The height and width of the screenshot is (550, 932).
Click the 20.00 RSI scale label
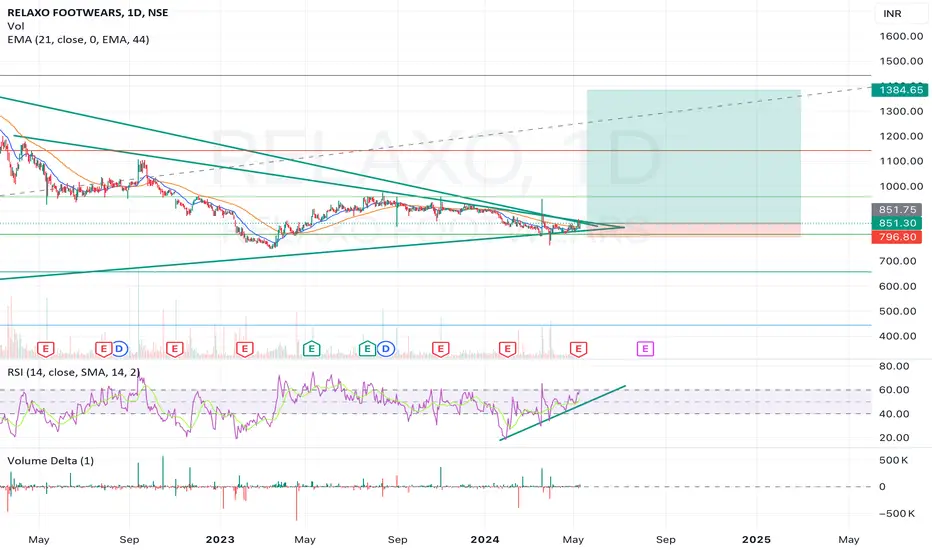click(894, 437)
